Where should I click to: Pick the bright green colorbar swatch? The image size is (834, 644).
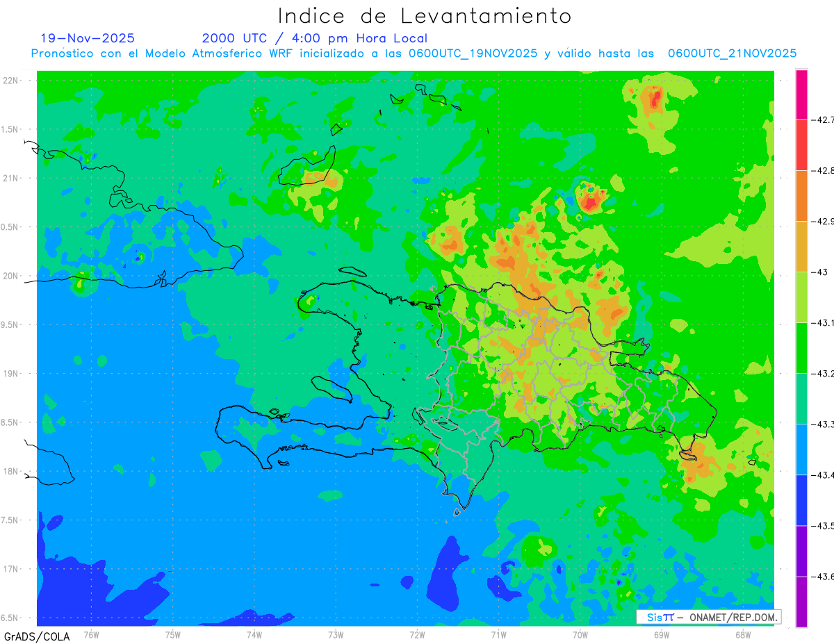801,348
